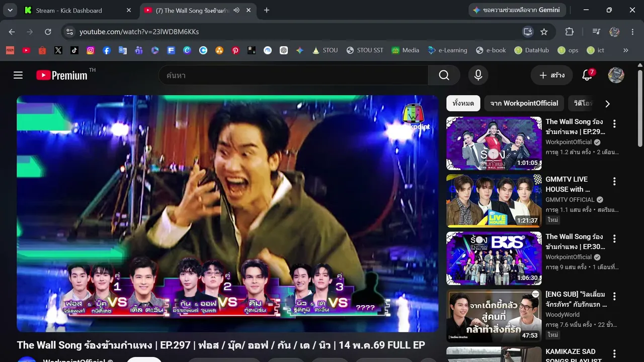Open the Media bookmark

tap(405, 50)
